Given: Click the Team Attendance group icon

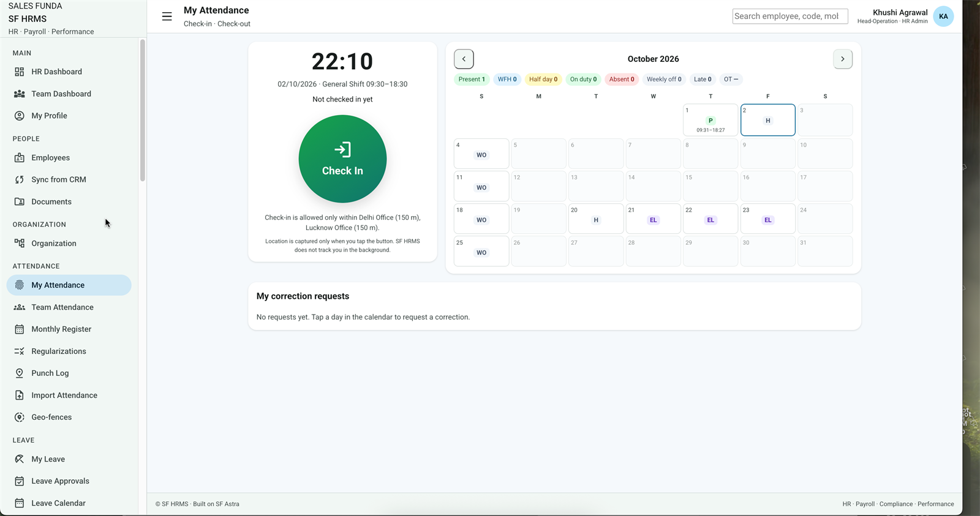Looking at the screenshot, I should (20, 307).
